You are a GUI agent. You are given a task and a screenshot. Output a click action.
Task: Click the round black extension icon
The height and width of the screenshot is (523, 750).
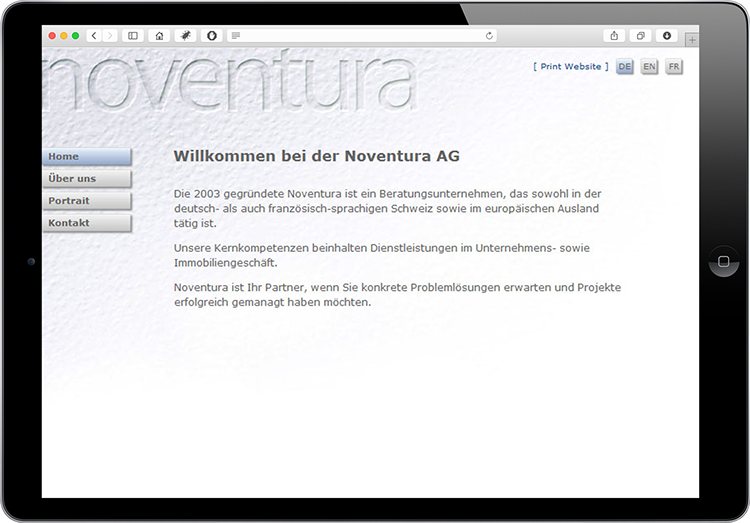212,35
